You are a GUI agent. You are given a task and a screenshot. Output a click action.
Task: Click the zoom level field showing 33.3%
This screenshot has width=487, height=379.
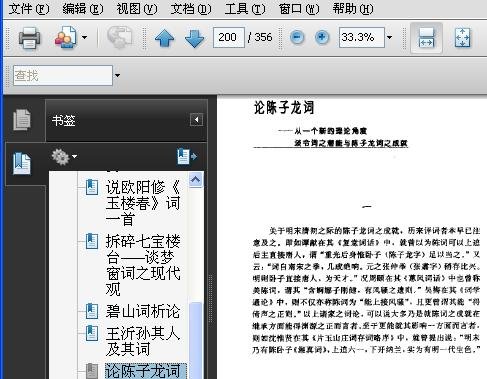tap(362, 37)
